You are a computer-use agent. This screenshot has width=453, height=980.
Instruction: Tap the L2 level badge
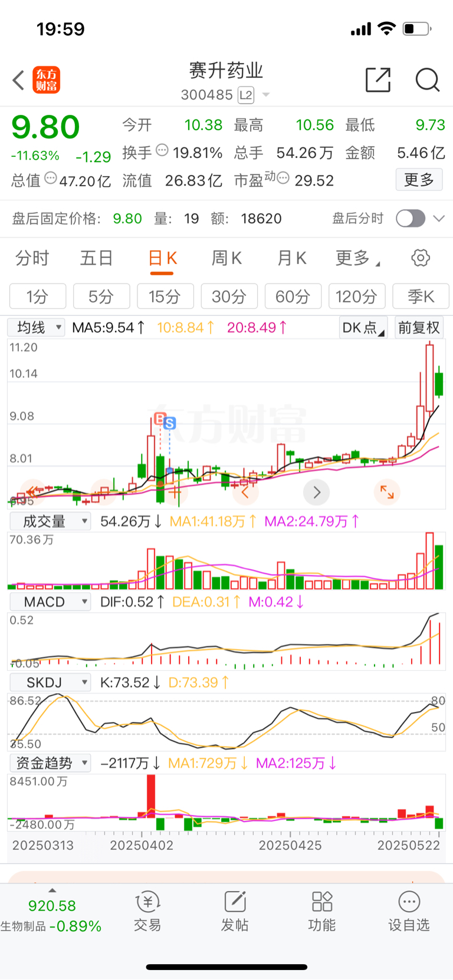pyautogui.click(x=246, y=95)
